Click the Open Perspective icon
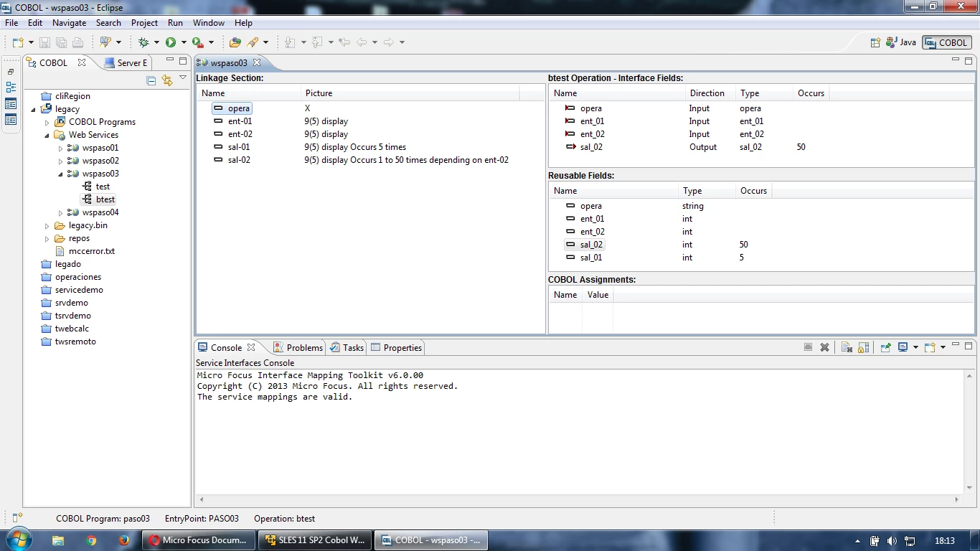Screen dimensions: 980x551 point(875,42)
